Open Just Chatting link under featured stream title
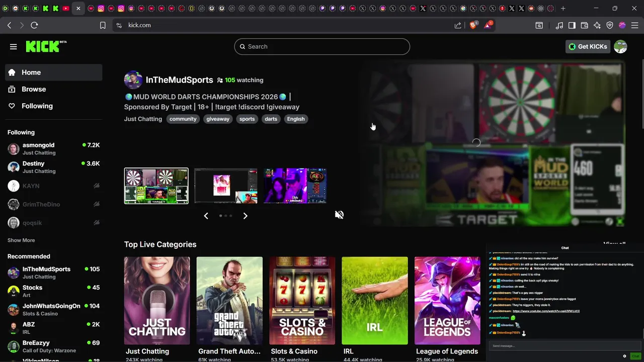The image size is (644, 362). point(143,119)
